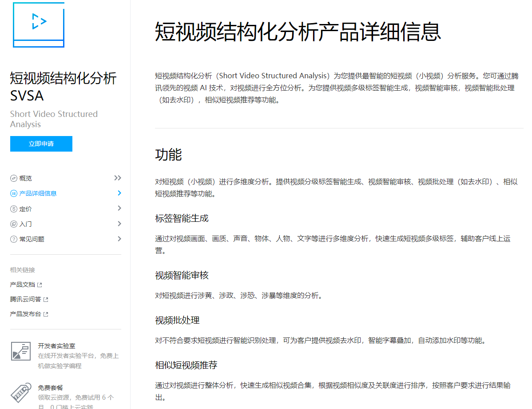Click the SVSA product logo icon
Image resolution: width=532 pixels, height=409 pixels.
pos(38,25)
